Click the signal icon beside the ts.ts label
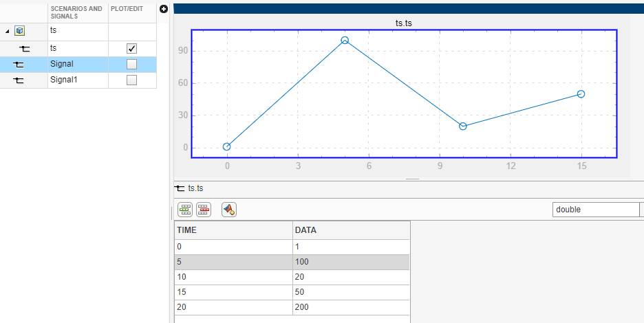 180,188
